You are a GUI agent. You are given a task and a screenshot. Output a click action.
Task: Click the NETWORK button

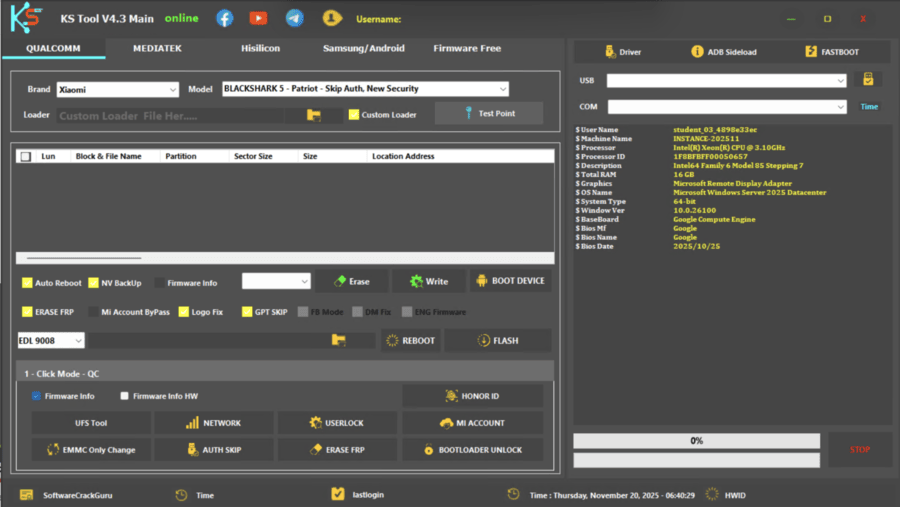click(x=214, y=423)
